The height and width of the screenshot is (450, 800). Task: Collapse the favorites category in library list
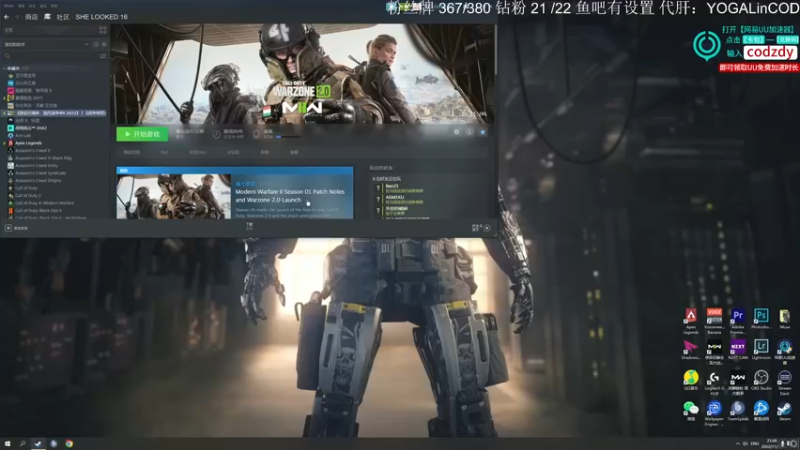[5, 68]
